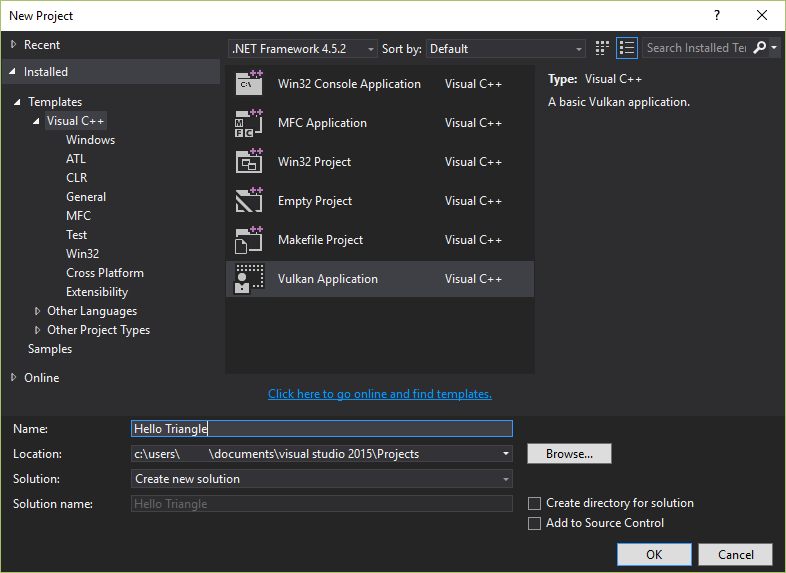The image size is (786, 573).
Task: Click the link to find templates online
Action: 380,394
